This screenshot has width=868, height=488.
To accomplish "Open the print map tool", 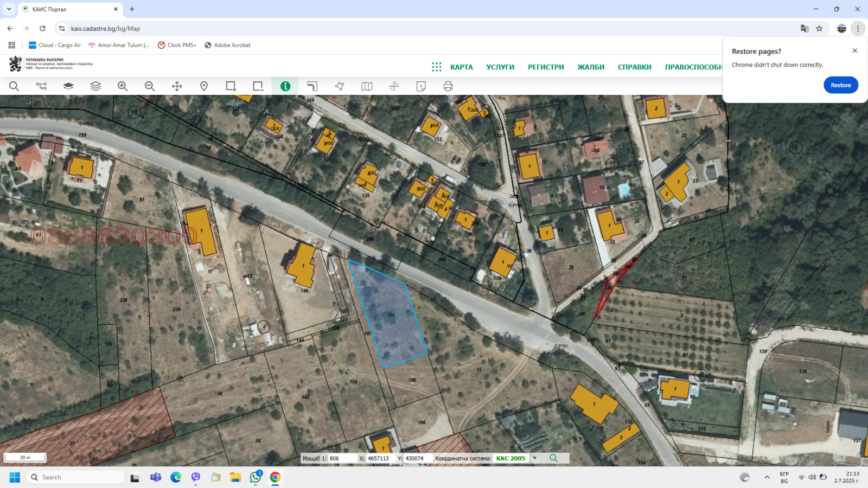I will point(448,86).
